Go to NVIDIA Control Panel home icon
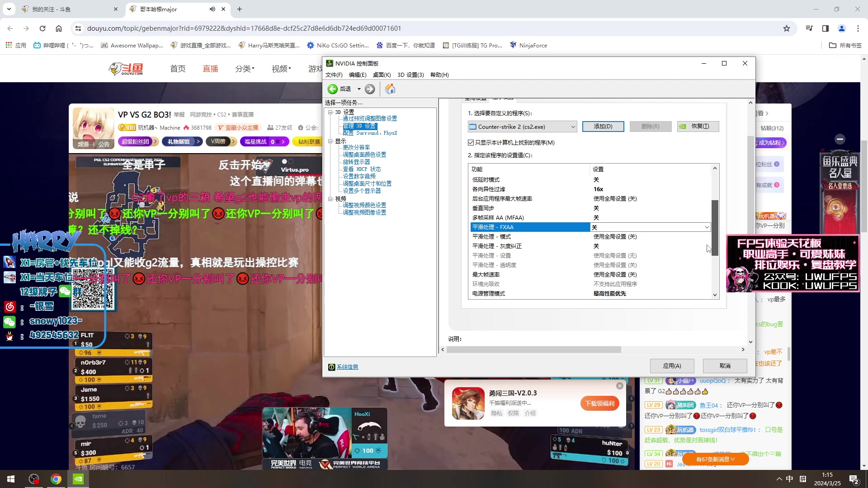 click(x=390, y=89)
